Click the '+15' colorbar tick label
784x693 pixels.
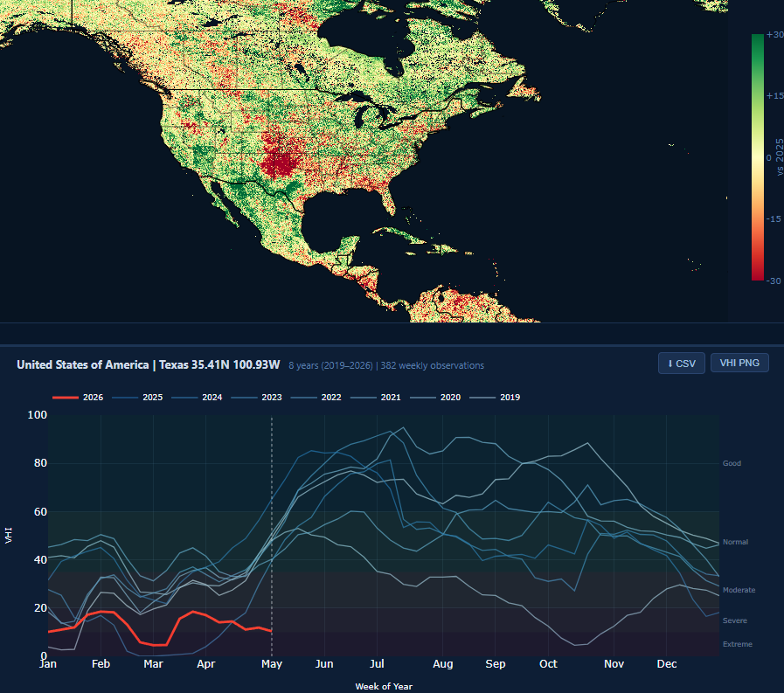[775, 95]
